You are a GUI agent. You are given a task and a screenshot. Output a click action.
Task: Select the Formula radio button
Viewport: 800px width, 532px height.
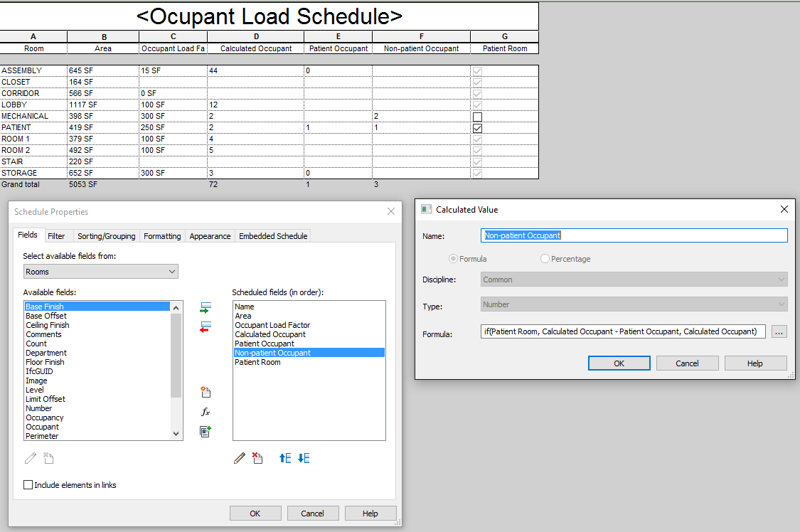coord(453,259)
